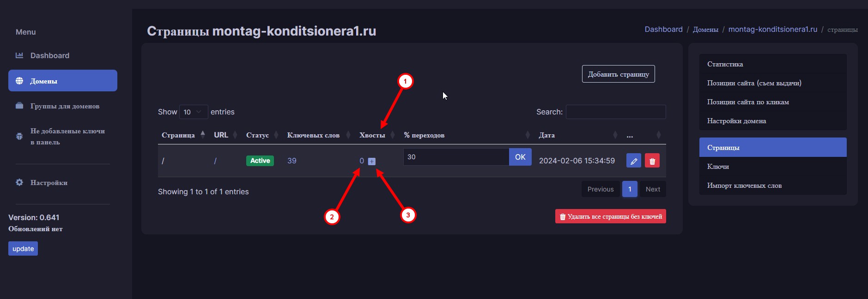Image resolution: width=868 pixels, height=299 pixels.
Task: Open Позиции сайта (съем выдачи)
Action: coord(773,83)
